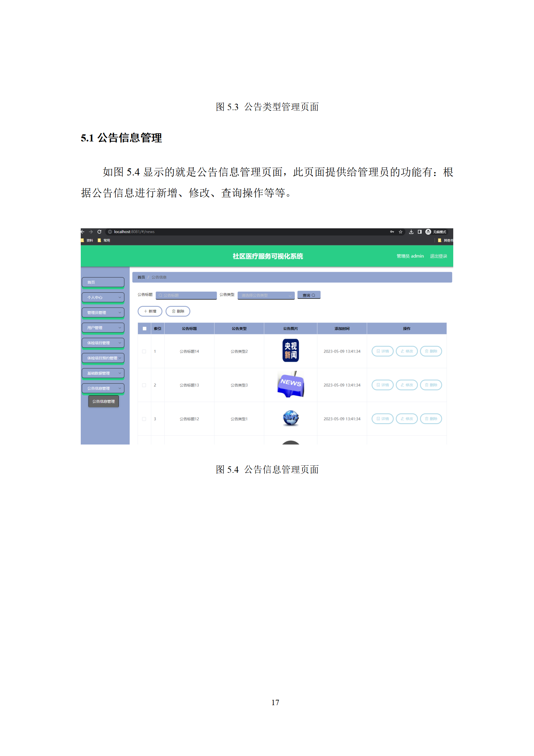Click the 央视新闻 announcement image thumbnail
Viewport: 534px width, 756px height.
point(291,351)
